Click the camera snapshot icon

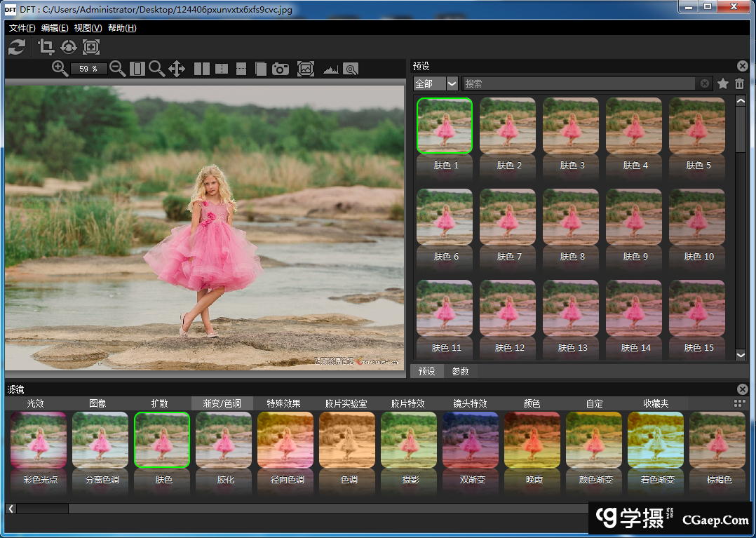[x=281, y=68]
